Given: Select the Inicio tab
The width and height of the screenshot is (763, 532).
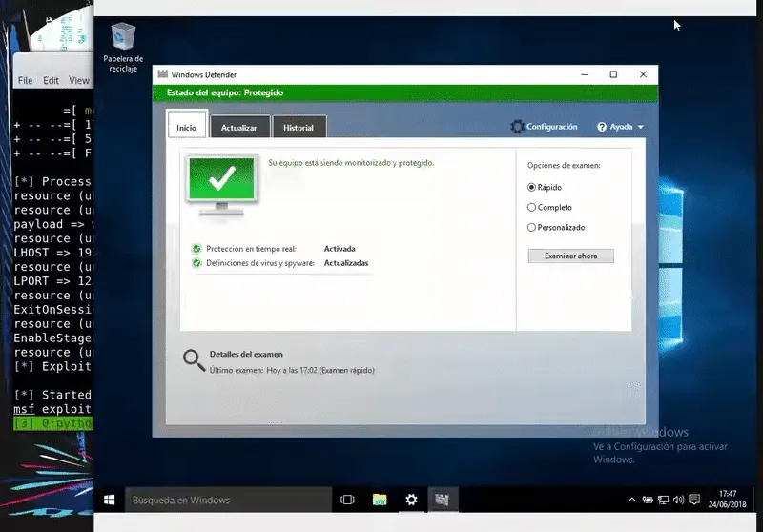Looking at the screenshot, I should tap(186, 127).
